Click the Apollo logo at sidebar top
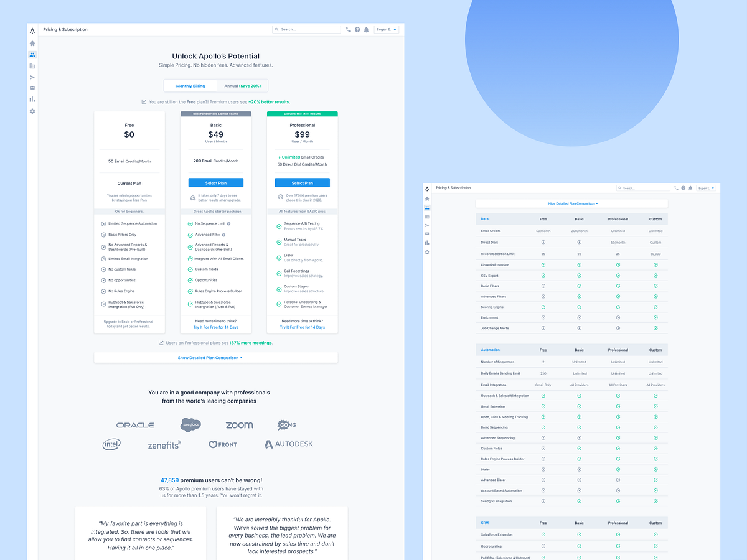Image resolution: width=747 pixels, height=560 pixels. (x=32, y=29)
